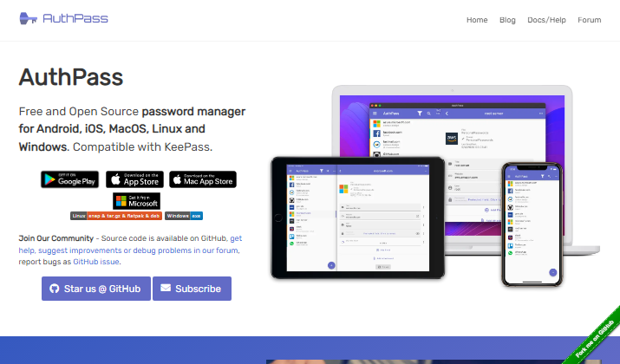Click the GitHub octocat icon in Star button

point(55,289)
